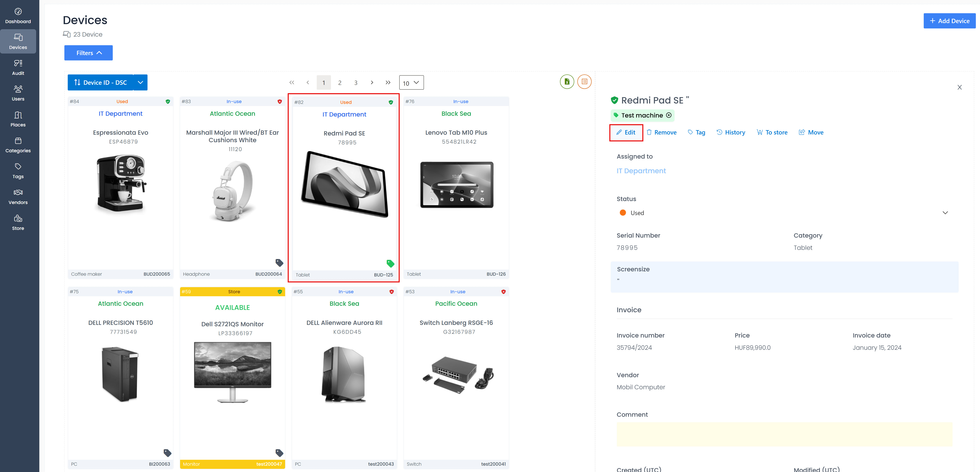
Task: Click red shield icon on Switch Lanberg card
Action: pos(503,292)
